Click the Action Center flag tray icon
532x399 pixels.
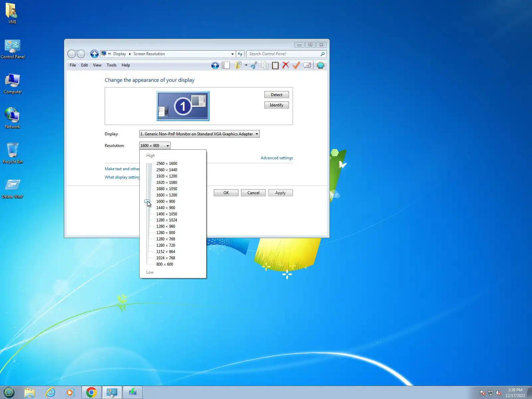point(482,393)
